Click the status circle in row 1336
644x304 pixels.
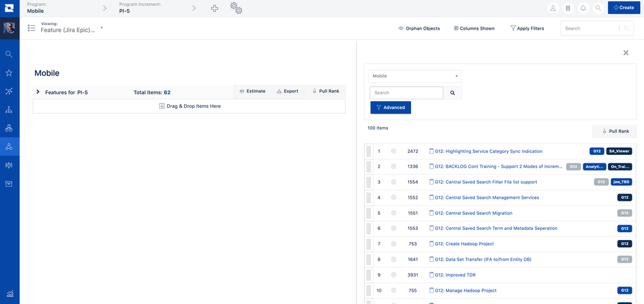pyautogui.click(x=394, y=167)
